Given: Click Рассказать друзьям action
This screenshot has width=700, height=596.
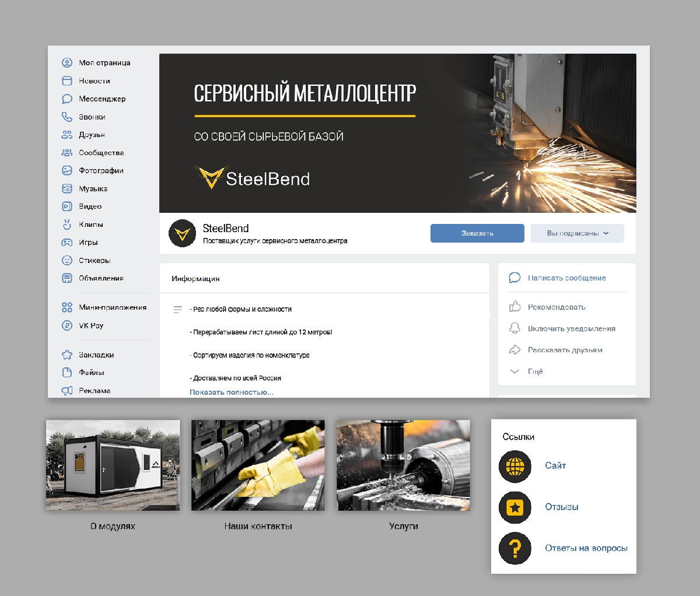Looking at the screenshot, I should [565, 350].
